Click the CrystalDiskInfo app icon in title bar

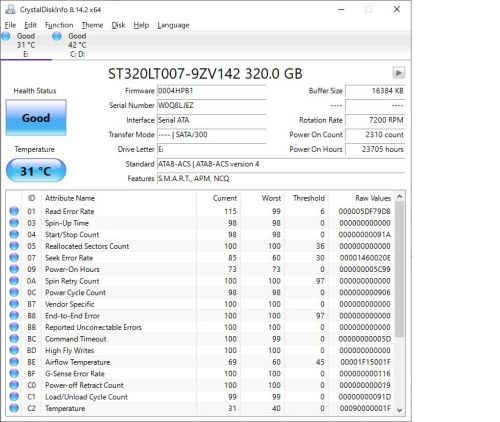pos(10,9)
